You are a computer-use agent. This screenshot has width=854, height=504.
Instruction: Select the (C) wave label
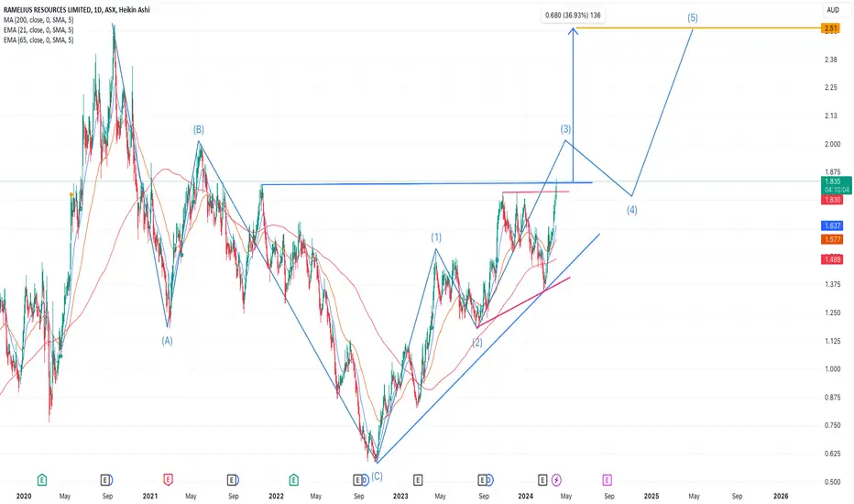[377, 476]
